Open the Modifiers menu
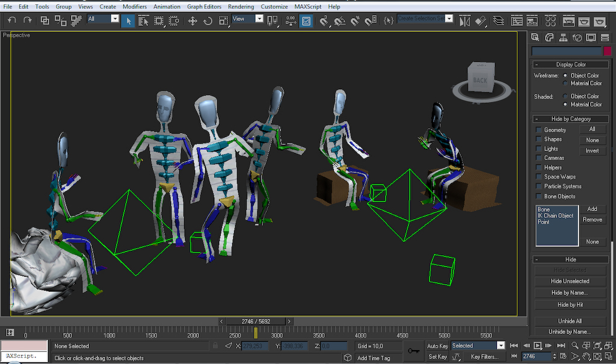 coord(134,7)
